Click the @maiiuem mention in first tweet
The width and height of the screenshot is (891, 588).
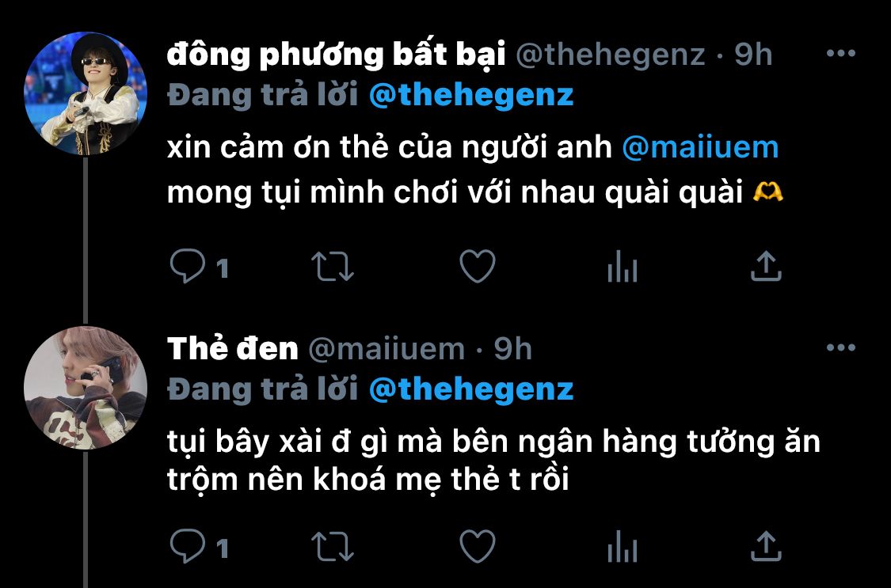(700, 147)
